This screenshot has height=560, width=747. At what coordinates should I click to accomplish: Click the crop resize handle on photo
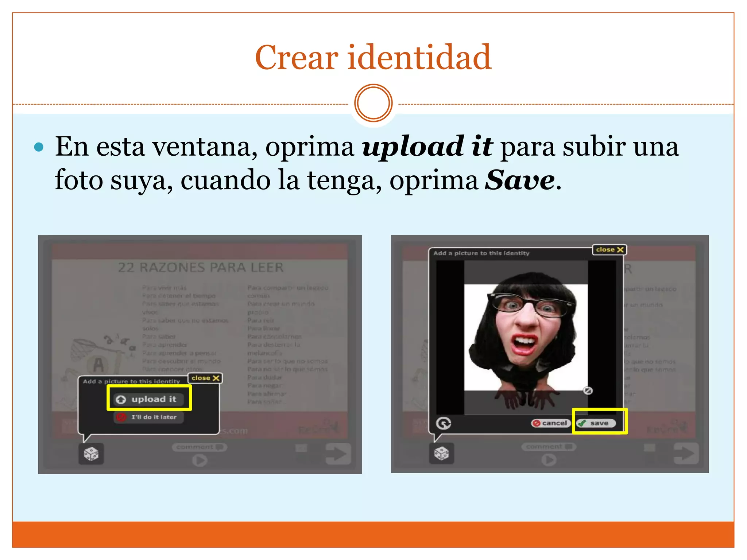click(x=588, y=390)
